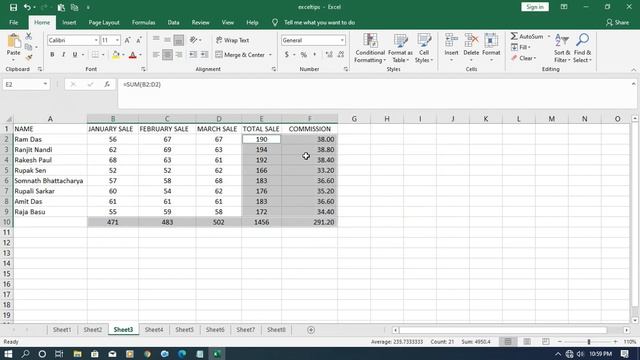Click the Percent Style icon

pos(304,55)
